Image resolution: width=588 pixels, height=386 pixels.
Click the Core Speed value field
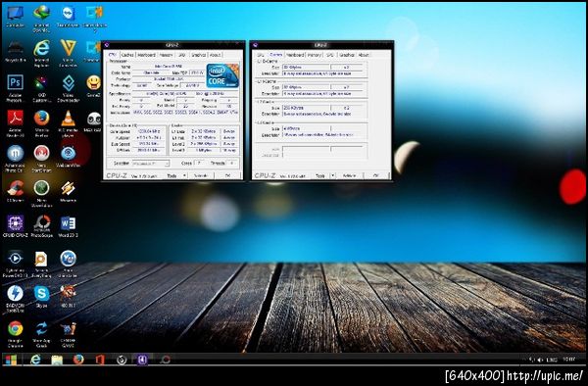tap(149, 131)
